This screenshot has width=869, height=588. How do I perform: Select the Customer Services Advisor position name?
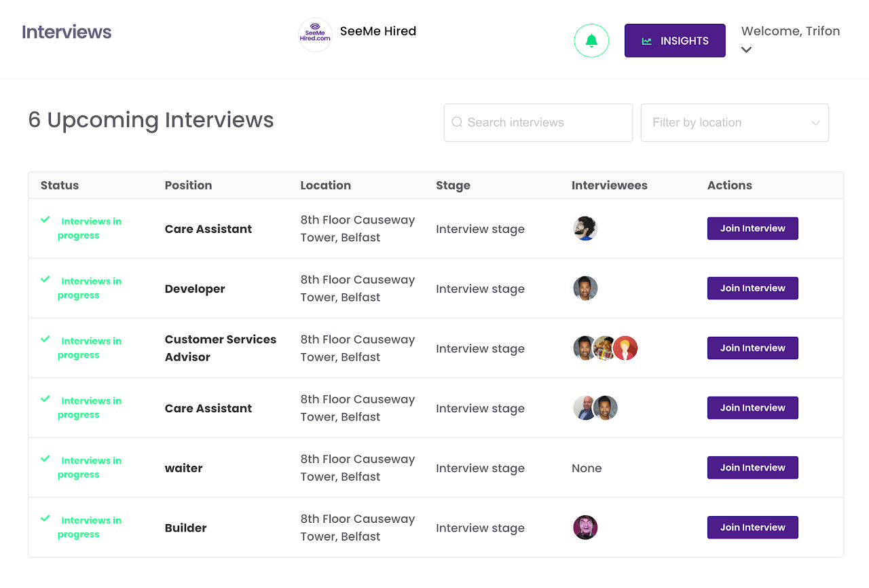click(x=221, y=348)
